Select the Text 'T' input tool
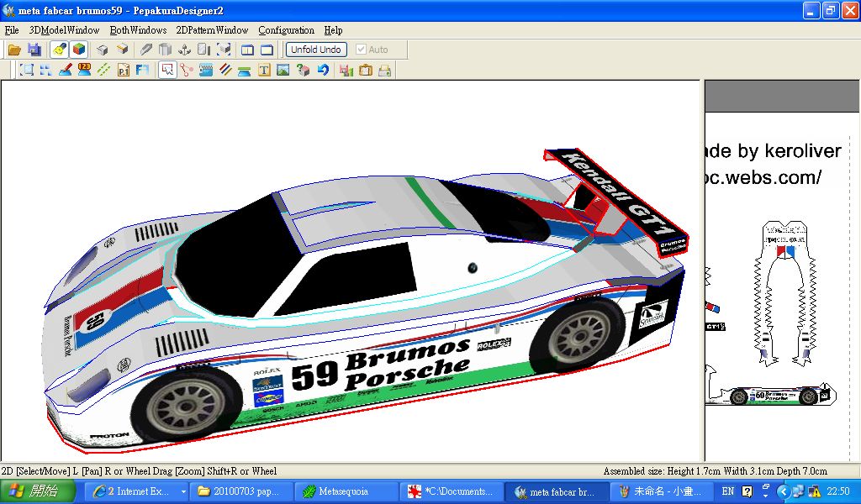This screenshot has width=861, height=504. [x=264, y=70]
